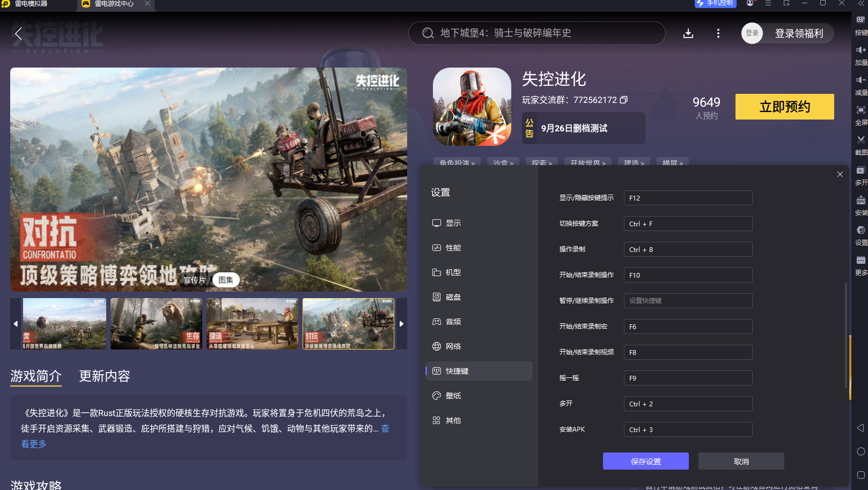Collapse the right sidebar with the double-arrow icon
The width and height of the screenshot is (868, 490).
(x=861, y=3)
